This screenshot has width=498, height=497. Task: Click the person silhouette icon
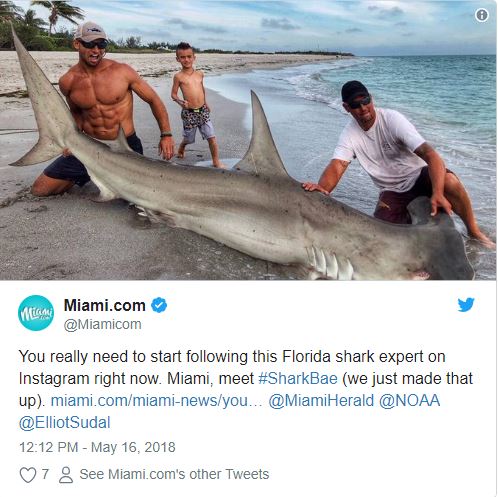click(66, 475)
